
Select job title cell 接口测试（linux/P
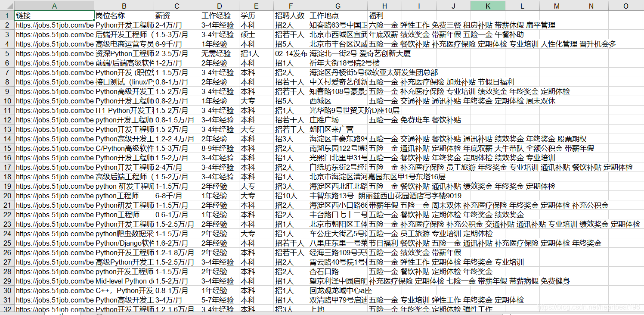point(124,82)
